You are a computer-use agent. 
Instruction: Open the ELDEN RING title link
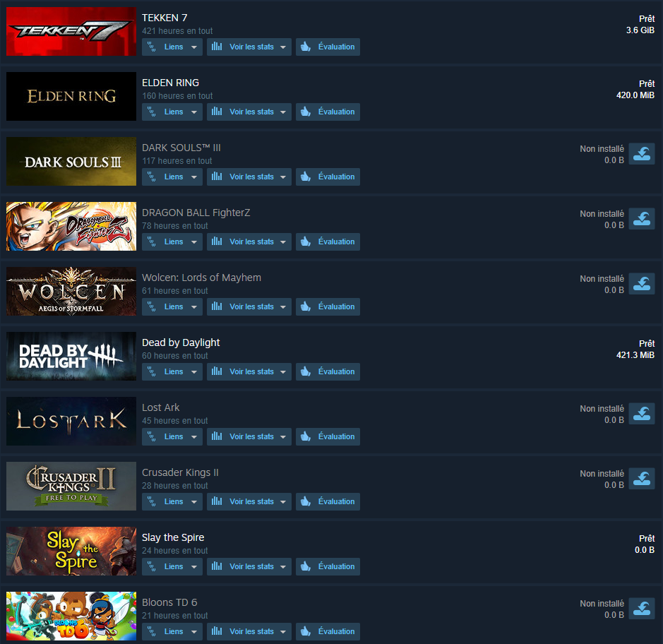(x=170, y=83)
